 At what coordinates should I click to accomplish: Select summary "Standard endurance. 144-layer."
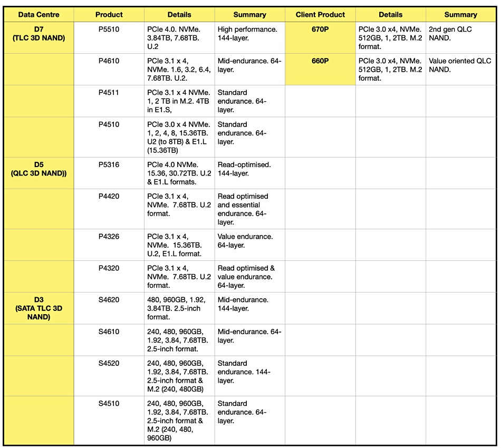click(x=250, y=376)
